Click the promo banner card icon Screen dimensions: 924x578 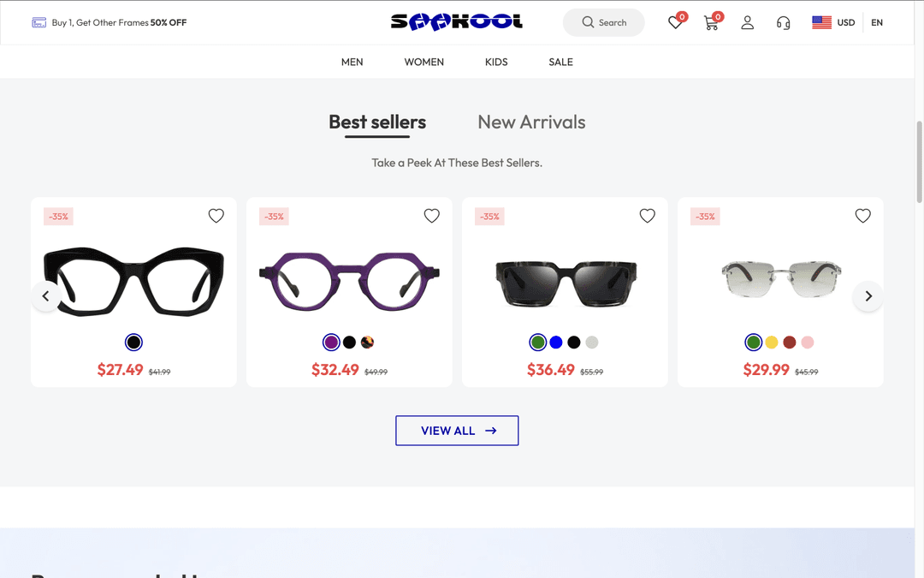(39, 22)
